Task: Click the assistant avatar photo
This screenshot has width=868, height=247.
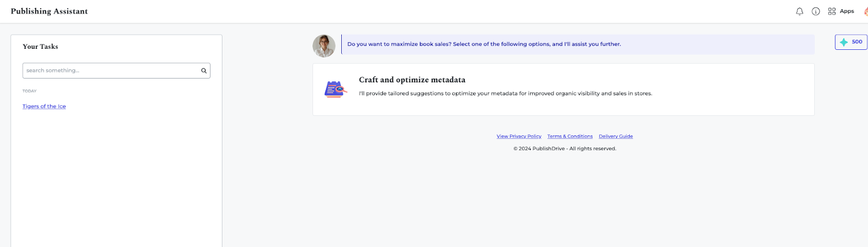Action: pyautogui.click(x=324, y=46)
